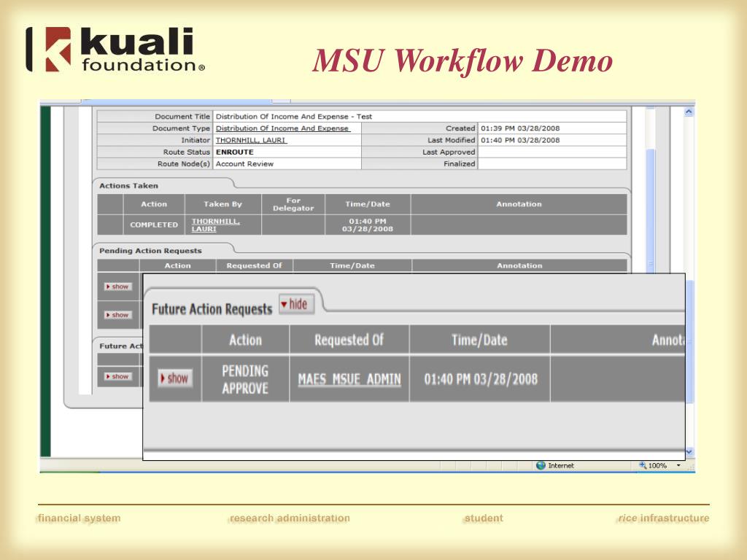Click the COMPLETED action cell
Screen dimensions: 747x560
pos(154,225)
